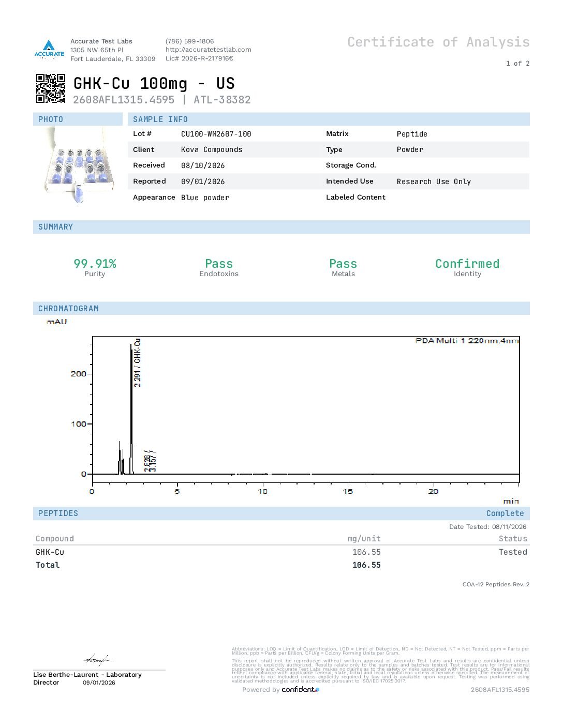
Task: Click the CHROMATOGRAM section header
Action: (281, 309)
